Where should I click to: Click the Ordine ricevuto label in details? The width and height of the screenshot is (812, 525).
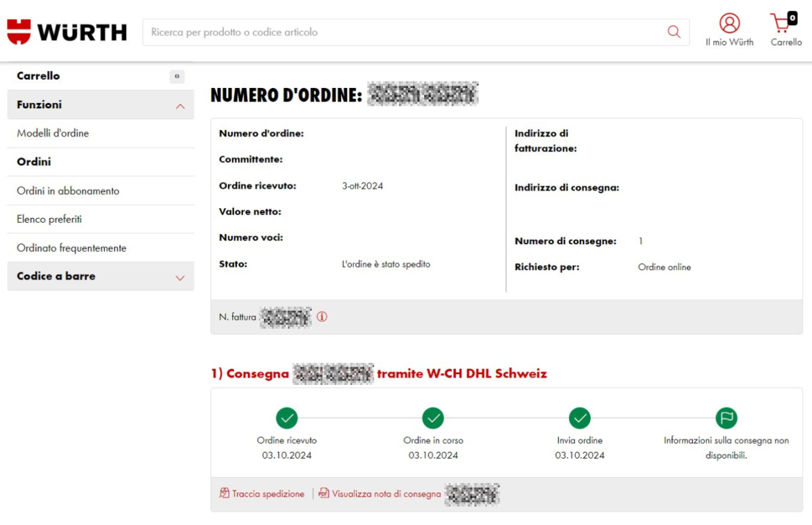258,185
